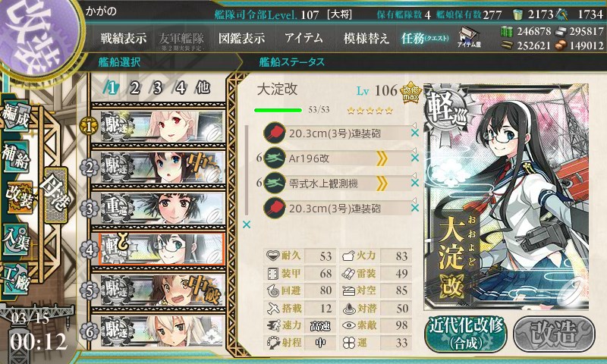
Task: Remove the 零式水上観測機 equipment with its X
Action: tap(415, 183)
